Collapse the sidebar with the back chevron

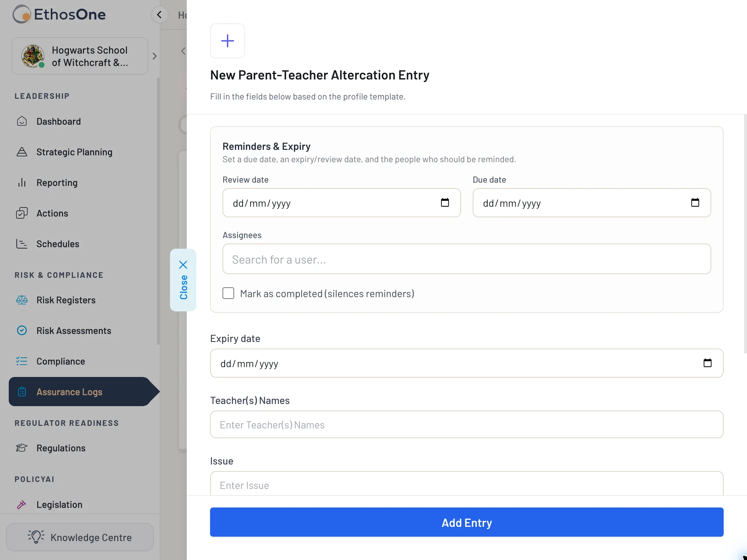click(x=159, y=15)
